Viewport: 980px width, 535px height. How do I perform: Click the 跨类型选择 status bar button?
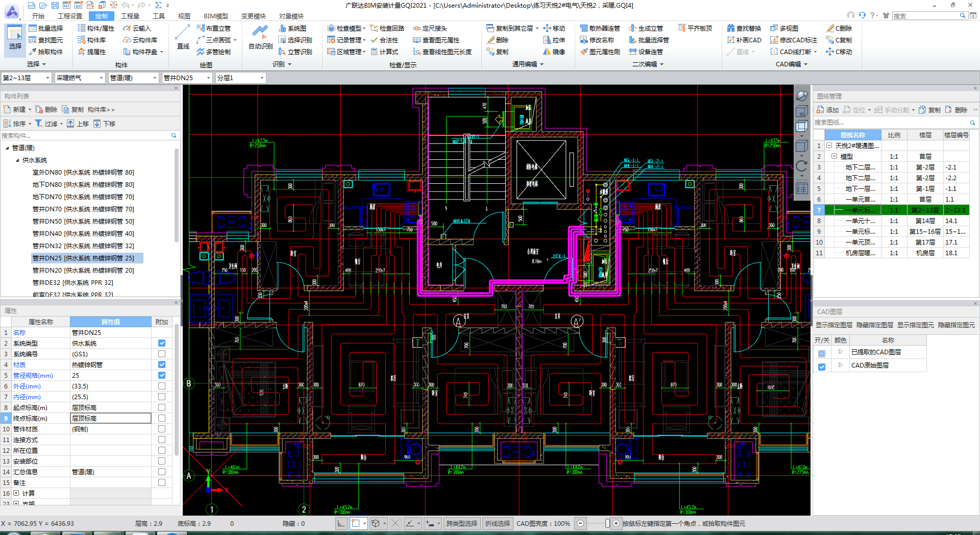(x=462, y=524)
